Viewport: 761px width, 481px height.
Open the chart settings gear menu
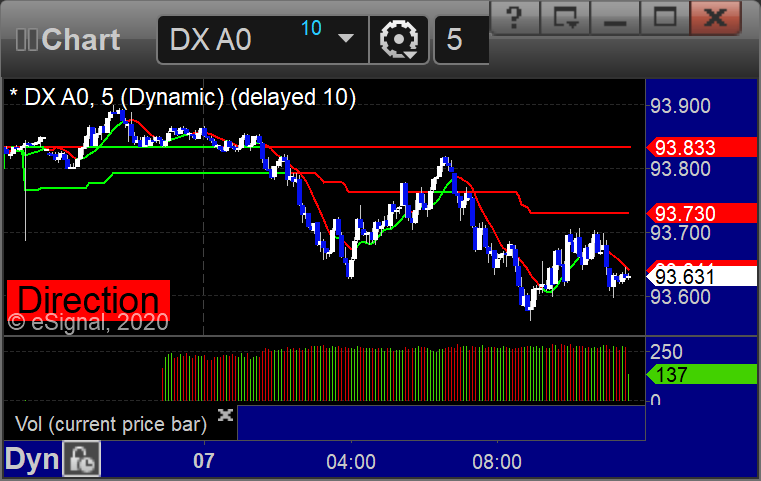pos(398,40)
